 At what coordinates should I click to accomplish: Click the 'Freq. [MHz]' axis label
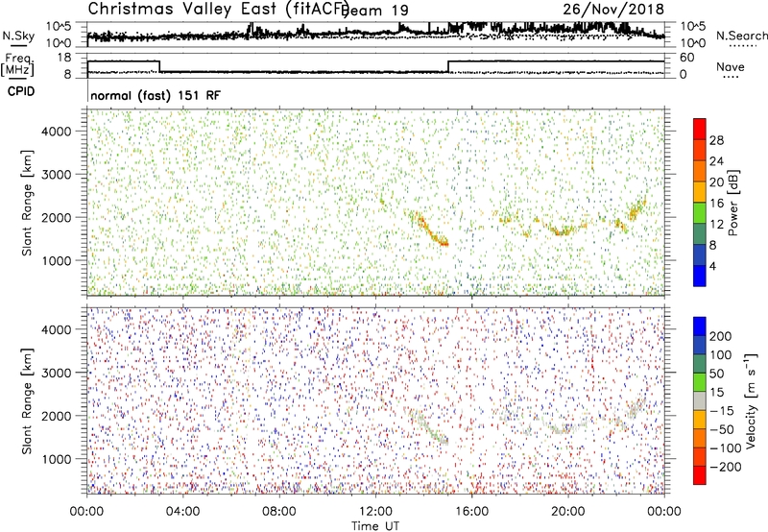(18, 66)
